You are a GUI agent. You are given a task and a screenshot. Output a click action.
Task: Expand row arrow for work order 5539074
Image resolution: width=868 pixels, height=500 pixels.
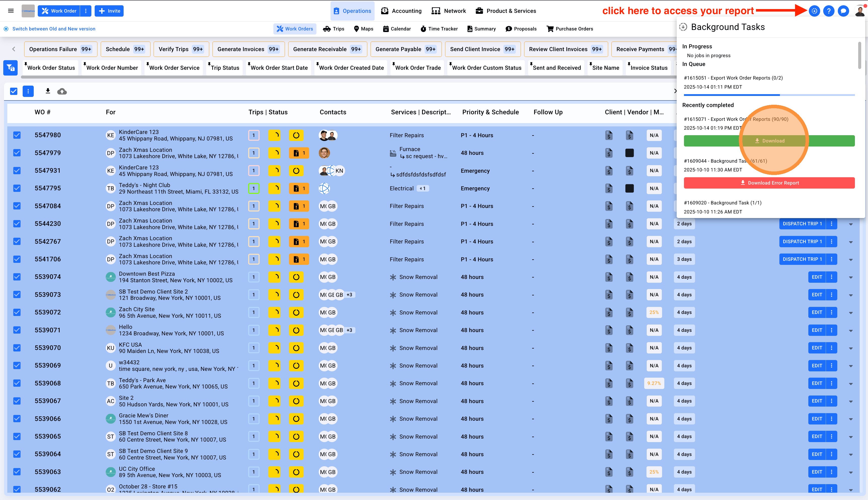[x=850, y=277]
